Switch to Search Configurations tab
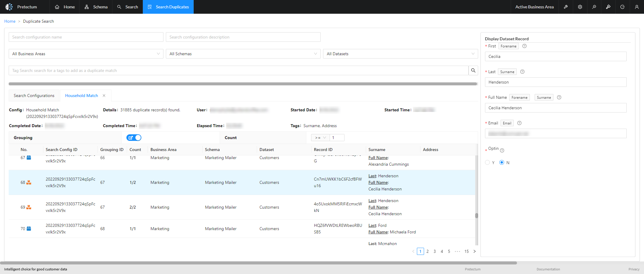 coord(34,96)
